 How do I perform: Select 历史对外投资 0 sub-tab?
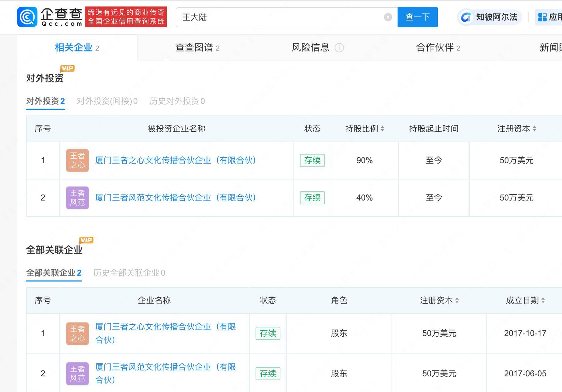pyautogui.click(x=177, y=101)
